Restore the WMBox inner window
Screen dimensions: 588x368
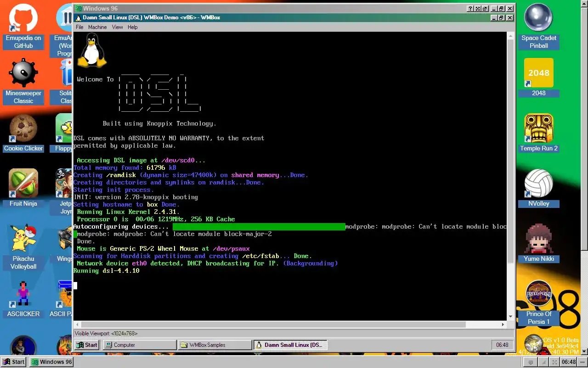click(502, 17)
